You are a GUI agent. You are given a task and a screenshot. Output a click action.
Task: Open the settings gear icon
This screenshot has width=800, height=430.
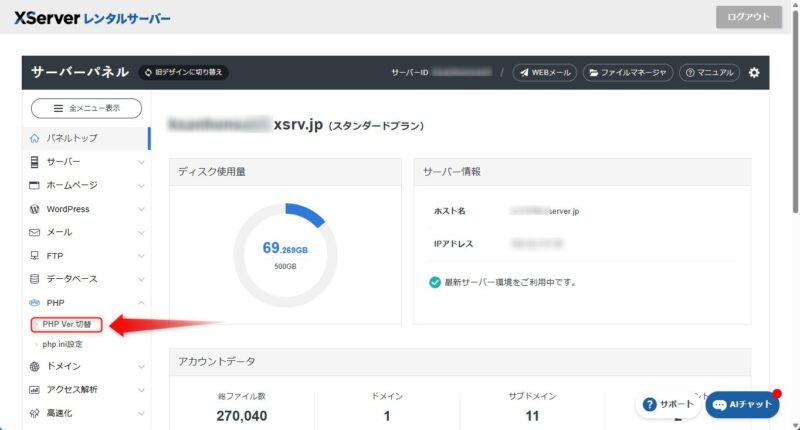click(x=754, y=72)
